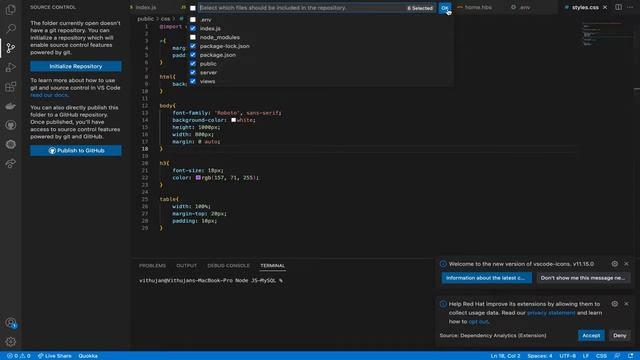Split the editor to the right
This screenshot has width=640, height=360.
click(x=618, y=7)
